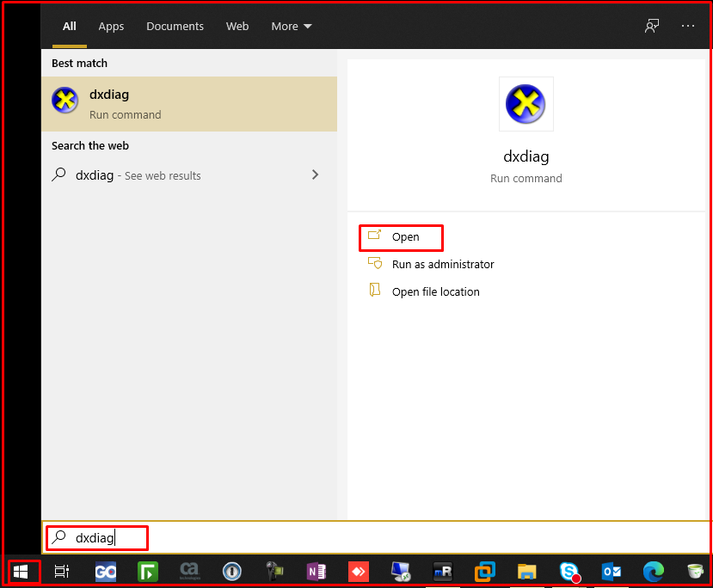Click into the dxdiag search input field
Screen dimensions: 713x588
[377, 537]
